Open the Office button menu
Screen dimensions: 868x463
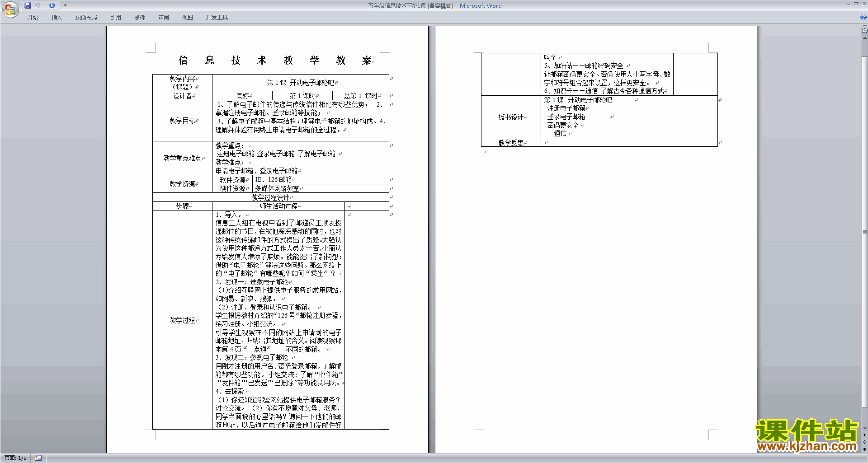(x=10, y=9)
